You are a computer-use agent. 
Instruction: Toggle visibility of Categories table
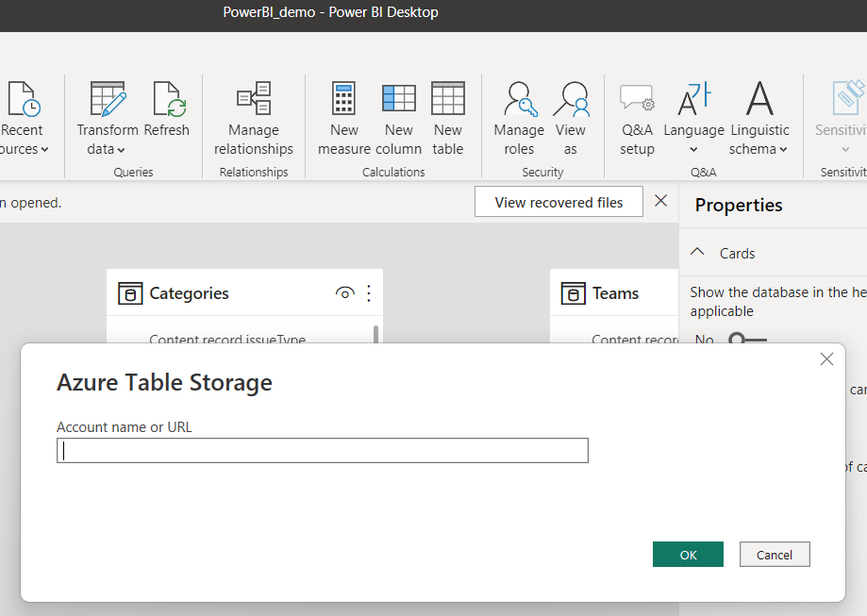point(345,292)
